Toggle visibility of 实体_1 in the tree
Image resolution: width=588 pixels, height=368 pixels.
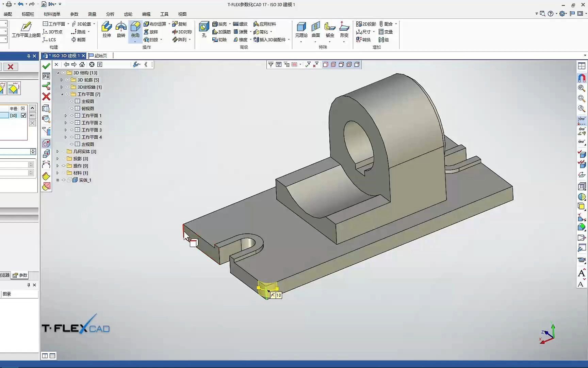point(63,180)
